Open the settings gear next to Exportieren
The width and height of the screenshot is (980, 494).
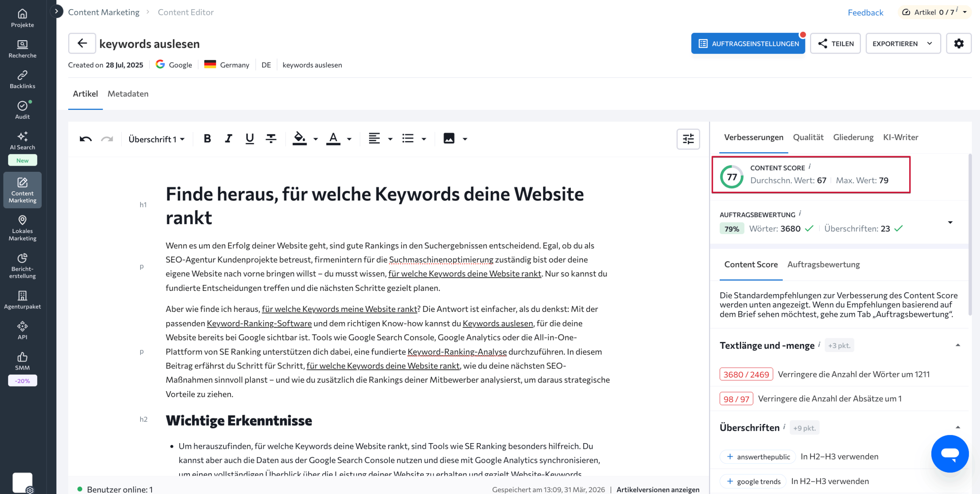point(959,43)
